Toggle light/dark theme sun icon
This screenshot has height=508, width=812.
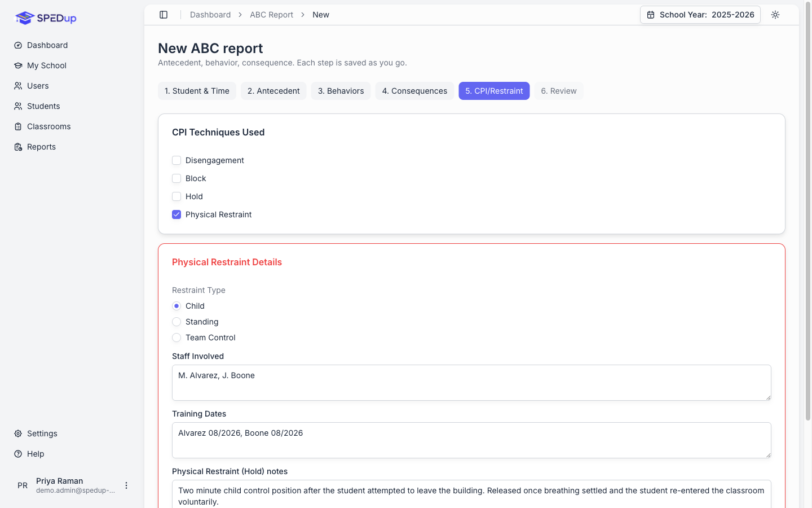click(x=775, y=15)
